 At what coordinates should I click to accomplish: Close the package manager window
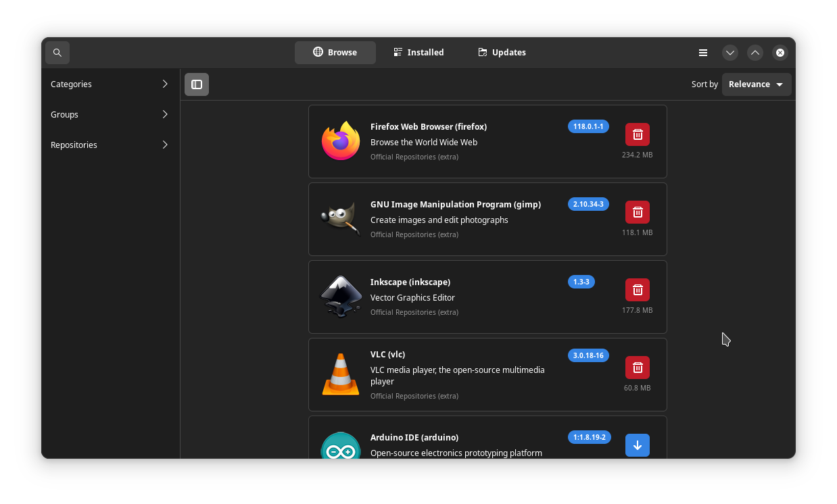(x=780, y=53)
